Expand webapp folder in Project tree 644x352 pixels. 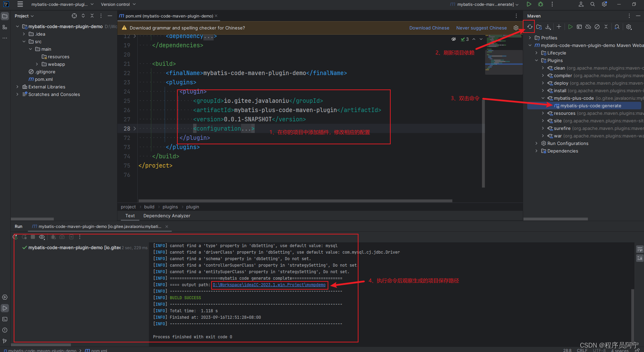click(37, 64)
